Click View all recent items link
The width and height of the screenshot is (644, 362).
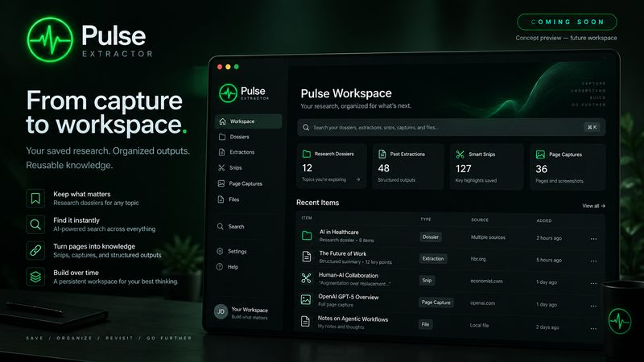593,206
